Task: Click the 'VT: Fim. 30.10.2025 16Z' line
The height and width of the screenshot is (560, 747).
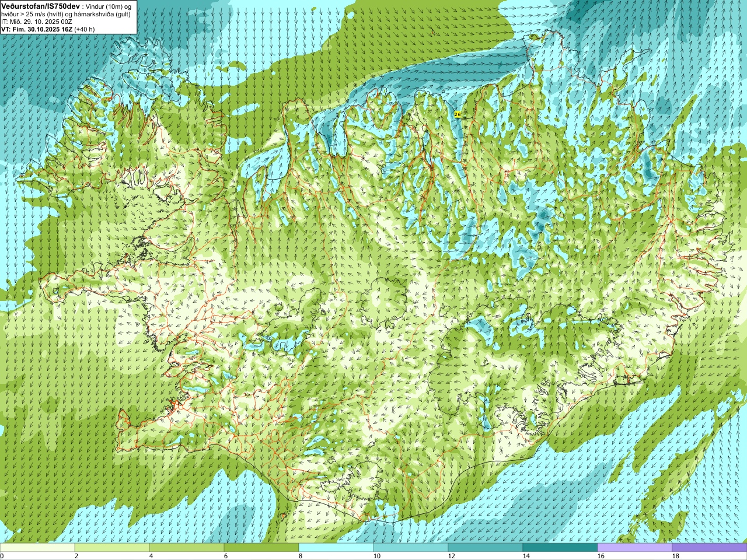Action: click(37, 29)
